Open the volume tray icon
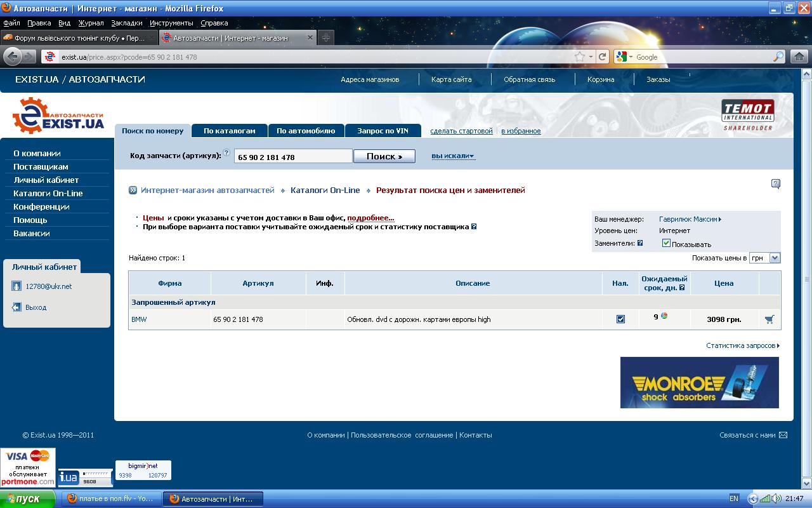Image resolution: width=812 pixels, height=508 pixels. (777, 498)
